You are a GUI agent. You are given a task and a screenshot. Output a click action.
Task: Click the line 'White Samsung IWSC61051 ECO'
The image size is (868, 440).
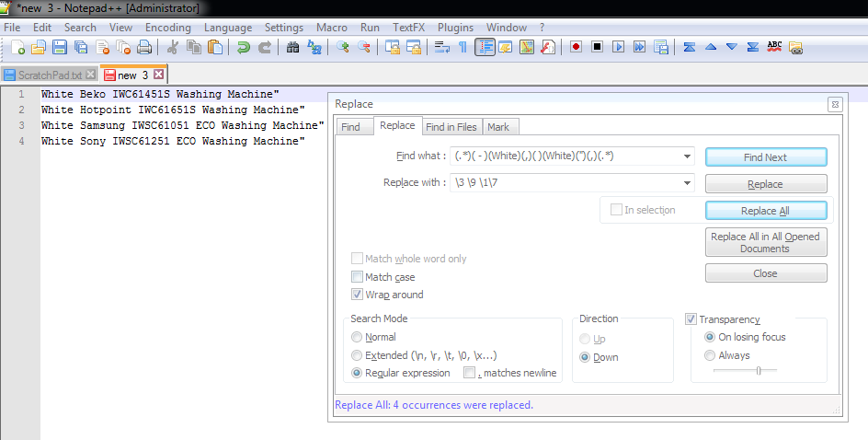tap(183, 126)
